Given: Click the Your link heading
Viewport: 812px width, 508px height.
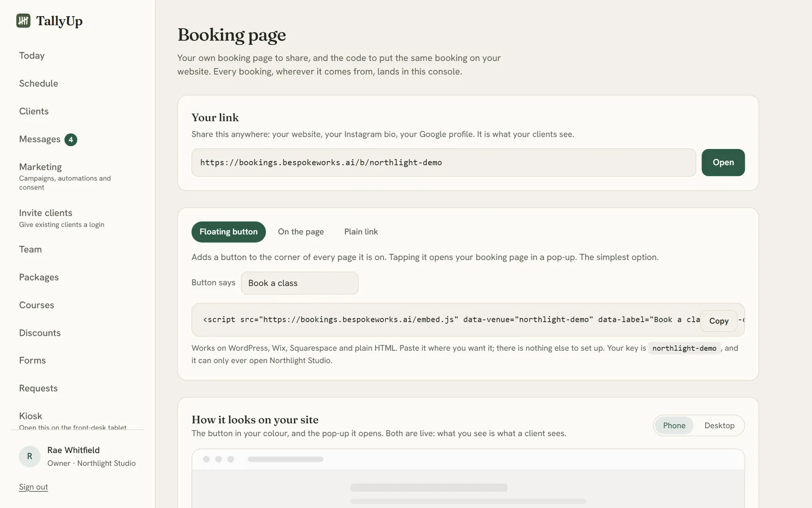Looking at the screenshot, I should 215,118.
